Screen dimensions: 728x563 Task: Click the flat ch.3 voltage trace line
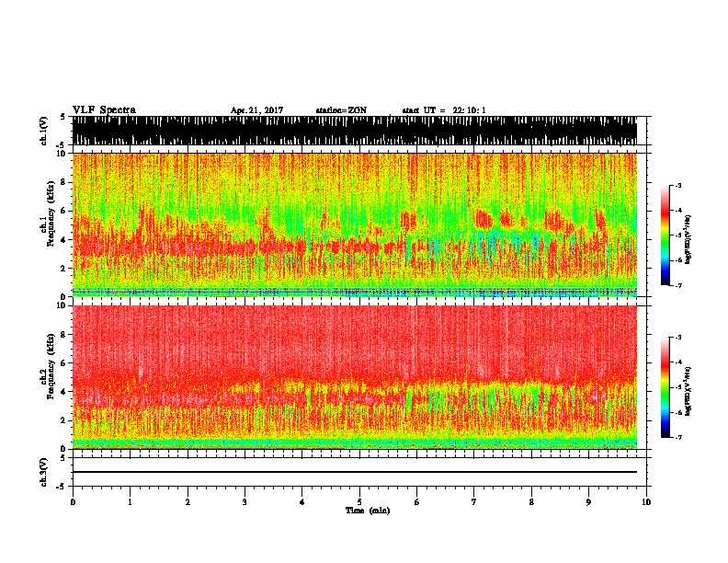tap(355, 472)
